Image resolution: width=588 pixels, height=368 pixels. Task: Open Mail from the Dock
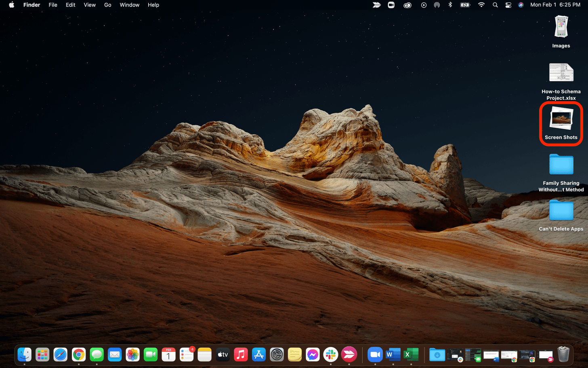pos(115,355)
